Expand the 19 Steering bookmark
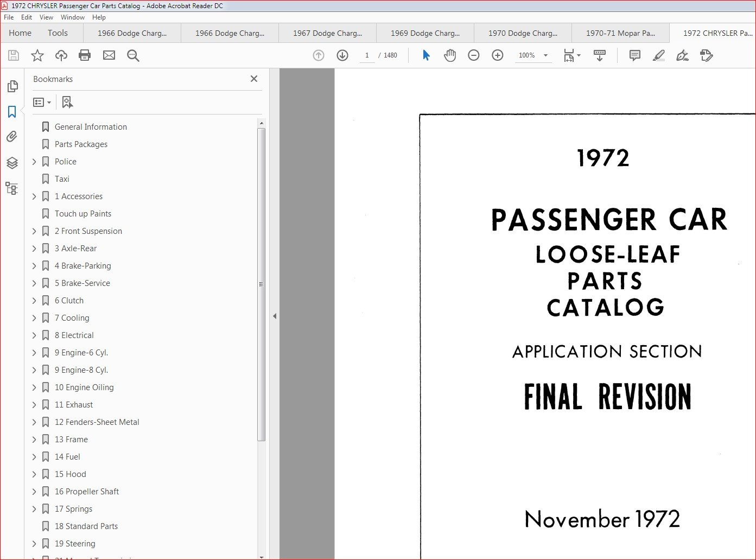This screenshot has height=560, width=756. [x=34, y=544]
